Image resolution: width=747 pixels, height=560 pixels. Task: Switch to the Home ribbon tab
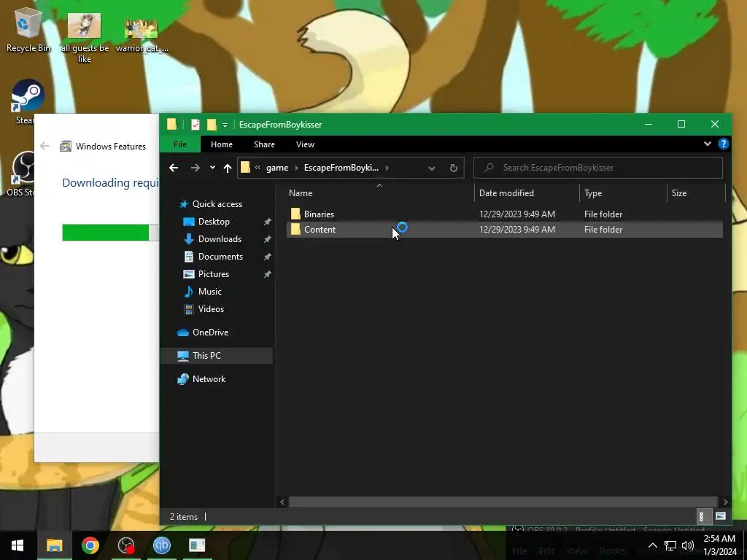(222, 144)
